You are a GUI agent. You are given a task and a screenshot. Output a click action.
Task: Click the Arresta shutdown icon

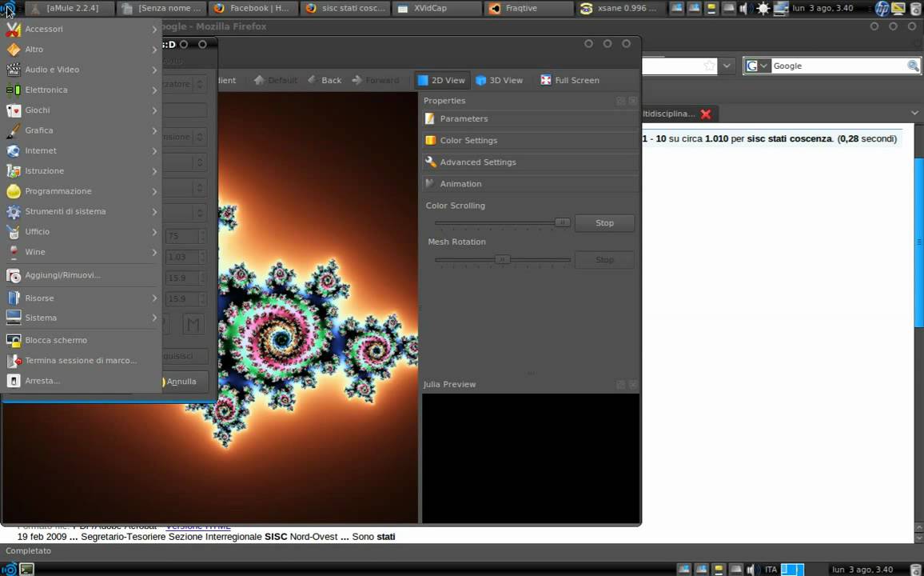(x=13, y=381)
